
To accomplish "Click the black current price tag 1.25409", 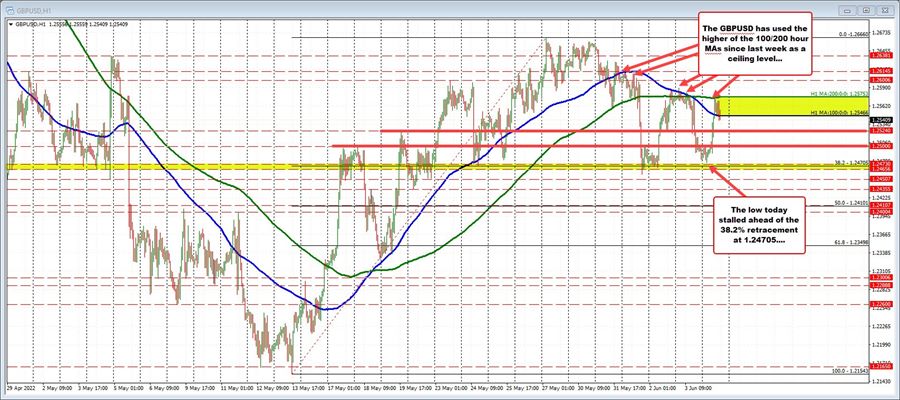I will point(881,120).
